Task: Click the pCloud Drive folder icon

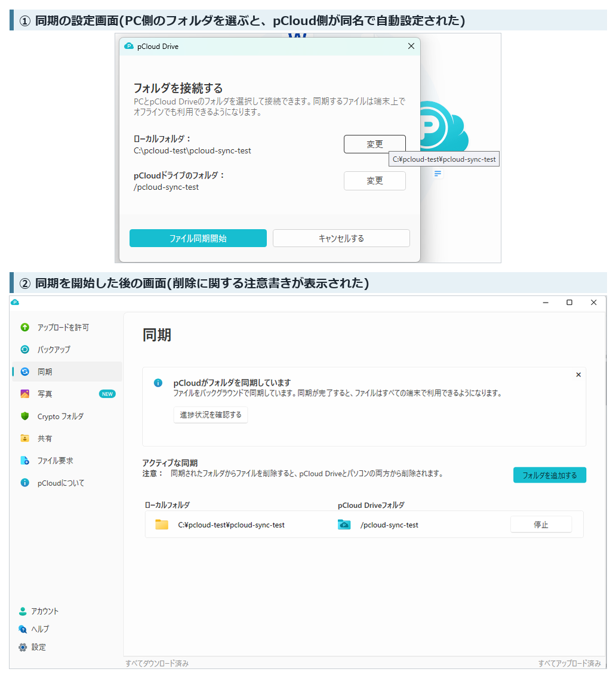Action: click(344, 525)
